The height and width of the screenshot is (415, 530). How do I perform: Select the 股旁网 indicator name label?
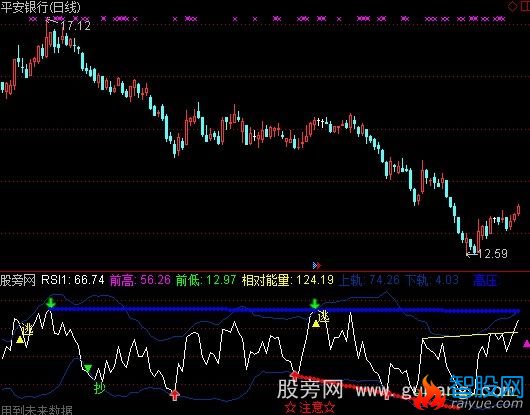click(18, 280)
